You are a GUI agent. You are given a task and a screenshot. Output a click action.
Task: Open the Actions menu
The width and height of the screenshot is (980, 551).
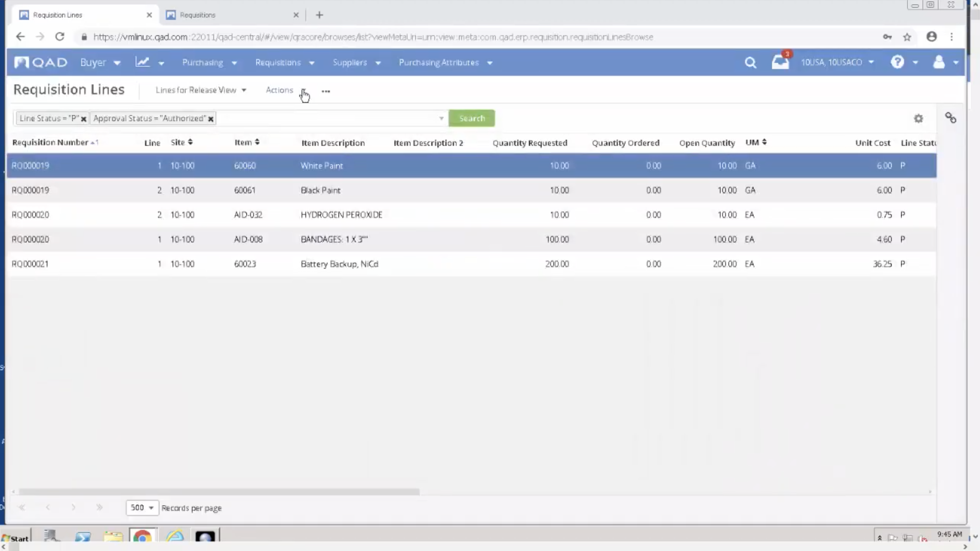click(279, 90)
